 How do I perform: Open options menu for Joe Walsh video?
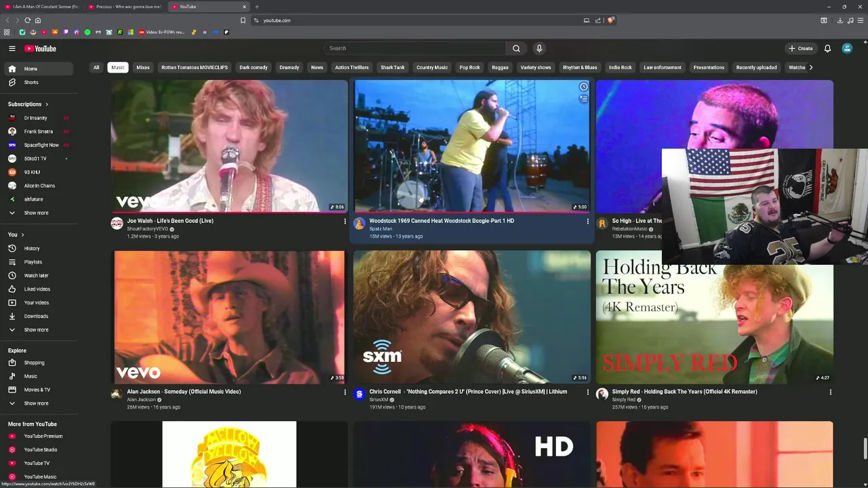coord(344,222)
